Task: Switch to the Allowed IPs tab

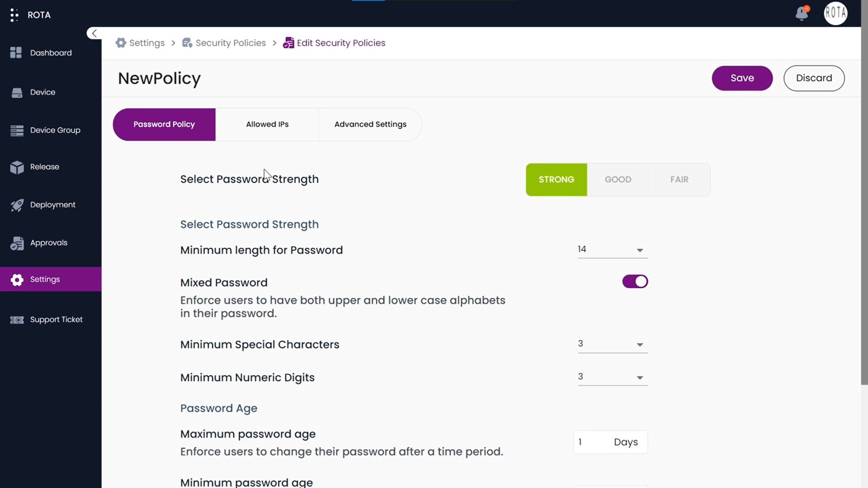Action: 267,124
